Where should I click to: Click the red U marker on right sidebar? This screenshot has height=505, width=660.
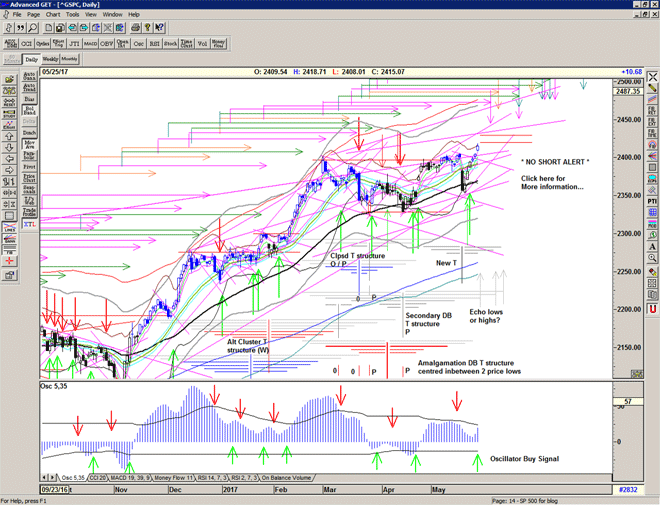pyautogui.click(x=651, y=309)
